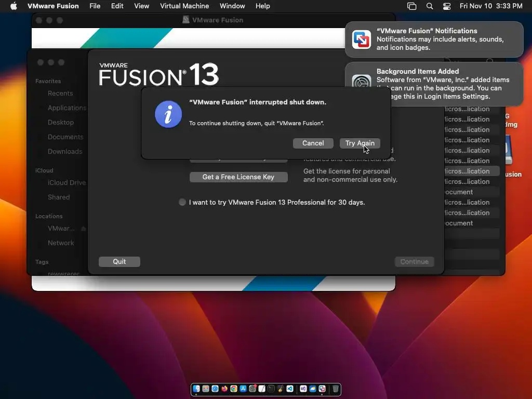Open Finder from the Dock

click(x=196, y=389)
